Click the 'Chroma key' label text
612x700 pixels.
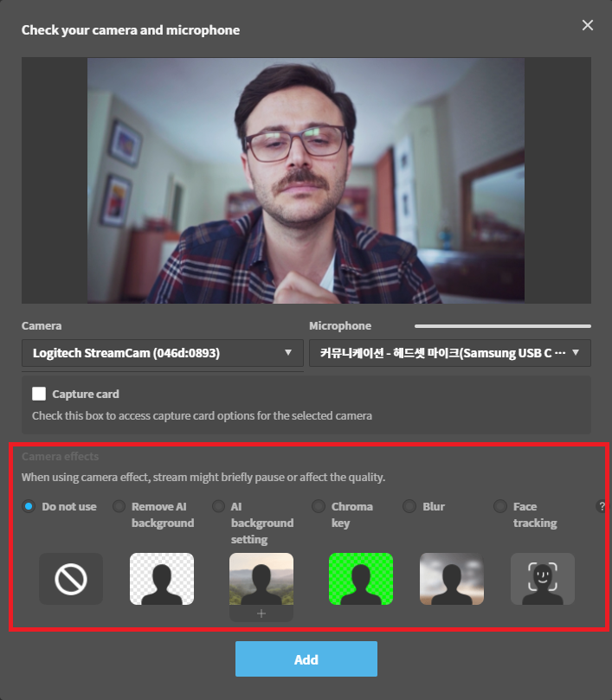[x=352, y=515]
